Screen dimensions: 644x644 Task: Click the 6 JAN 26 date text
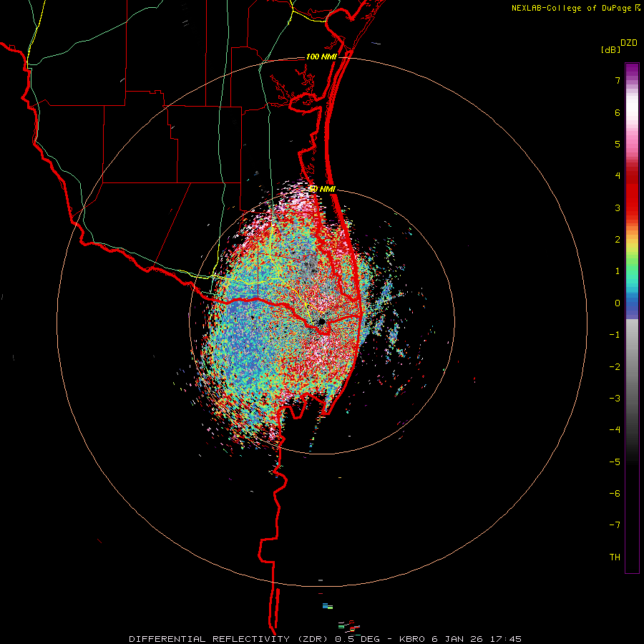click(x=457, y=639)
